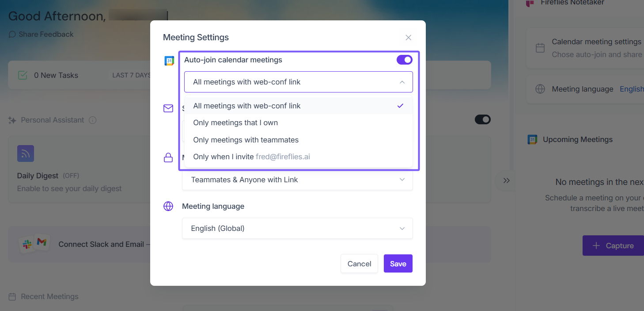The height and width of the screenshot is (311, 644).
Task: Click the envelope email icon in dialog
Action: tap(168, 108)
